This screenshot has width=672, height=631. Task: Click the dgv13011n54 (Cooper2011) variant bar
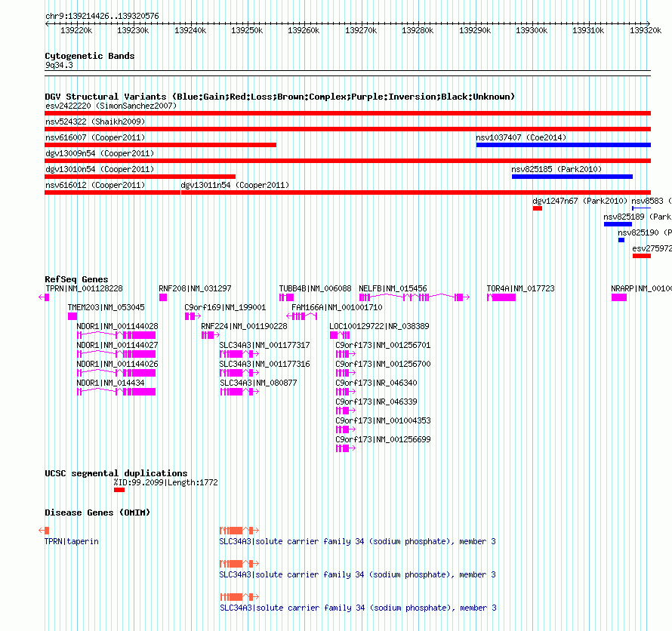tap(416, 192)
